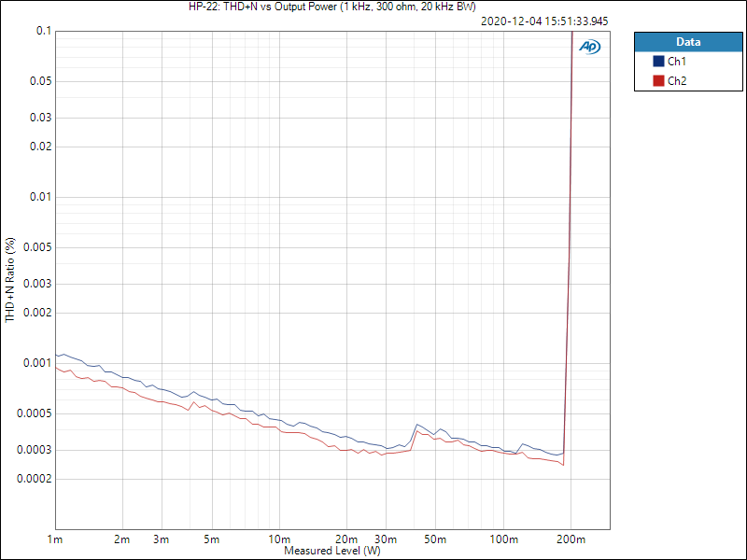747x560 pixels.
Task: Click the 0.005 y-axis value
Action: 37,247
